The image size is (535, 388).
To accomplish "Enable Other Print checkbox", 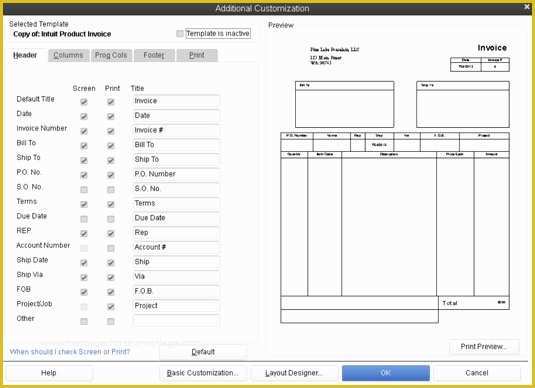I will click(x=111, y=321).
